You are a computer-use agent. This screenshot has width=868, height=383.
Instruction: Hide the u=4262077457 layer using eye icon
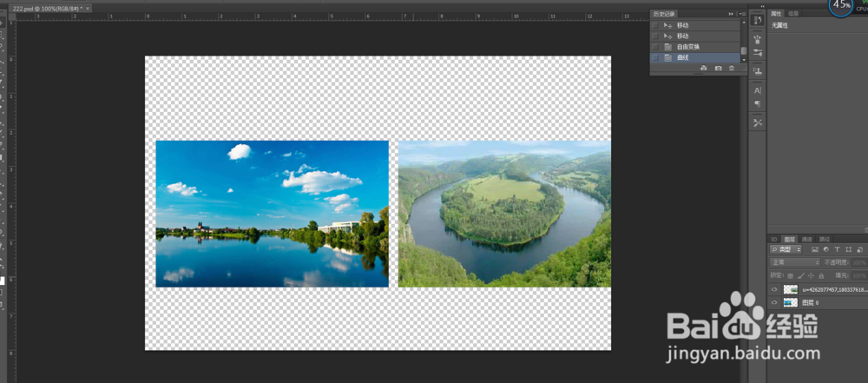774,289
